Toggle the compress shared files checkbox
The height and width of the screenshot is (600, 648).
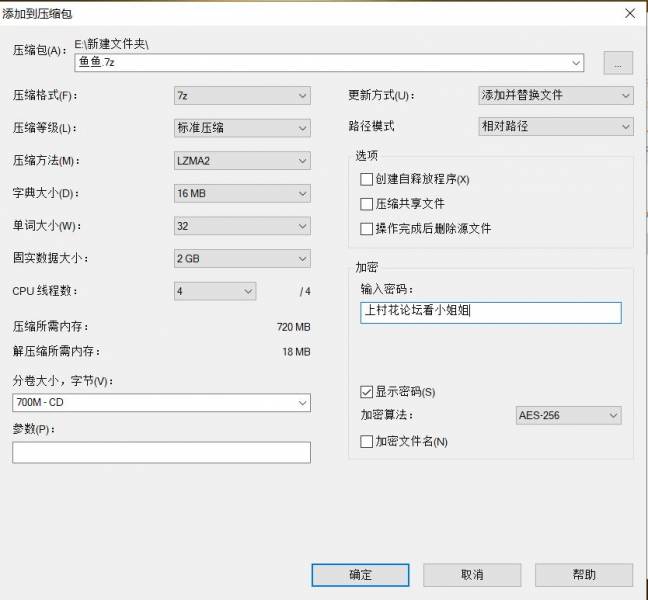[367, 204]
